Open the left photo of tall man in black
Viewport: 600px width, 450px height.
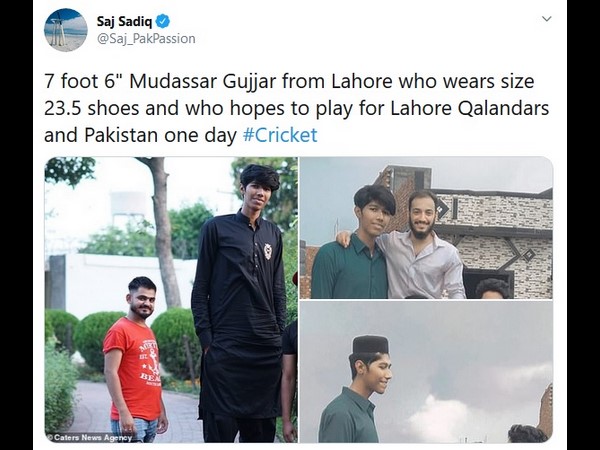coord(171,300)
